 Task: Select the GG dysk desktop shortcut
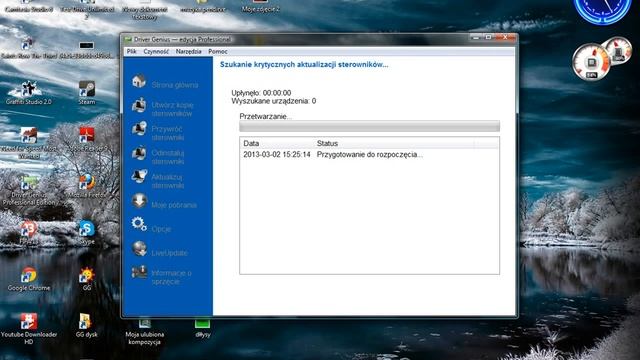[86, 325]
